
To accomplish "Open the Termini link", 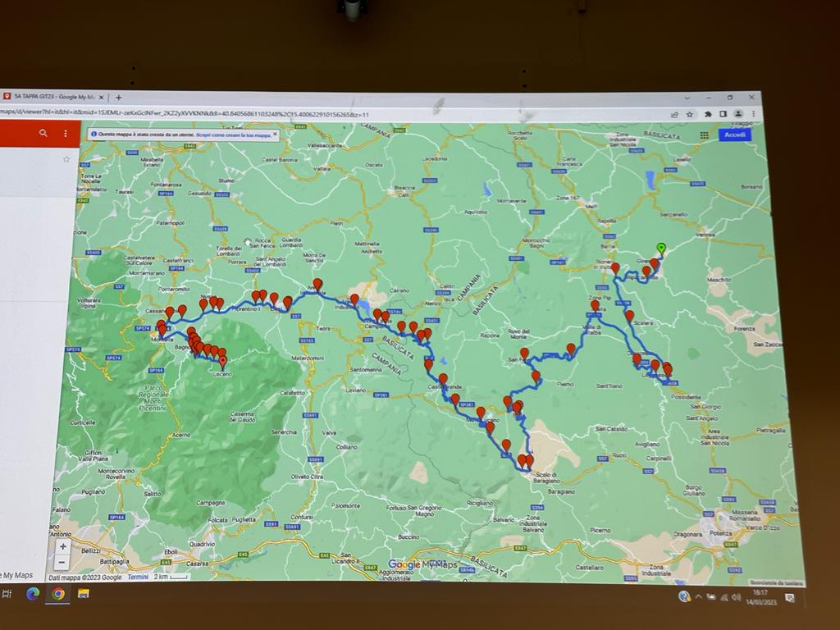I will 138,577.
